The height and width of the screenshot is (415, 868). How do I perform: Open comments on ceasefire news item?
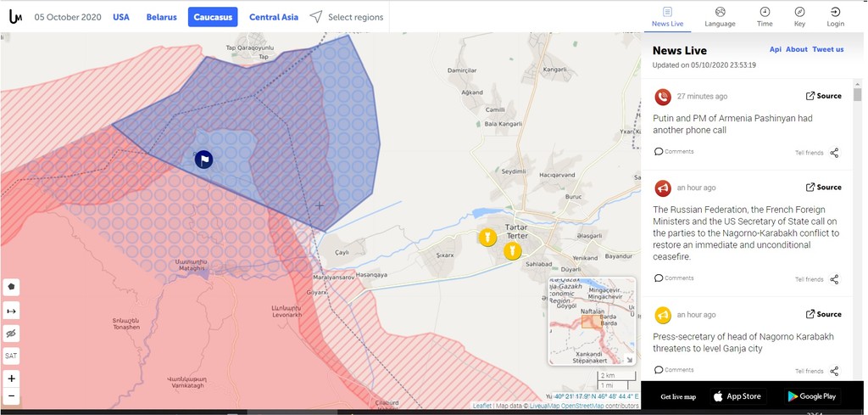[x=674, y=278]
